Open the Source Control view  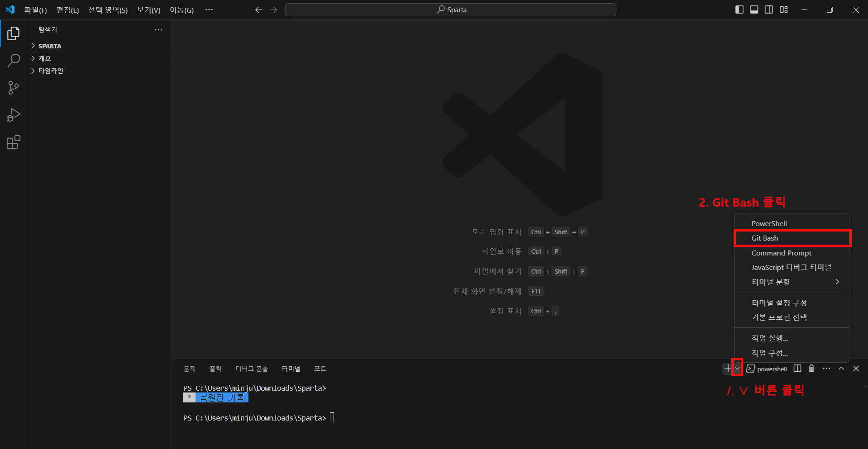(x=14, y=88)
